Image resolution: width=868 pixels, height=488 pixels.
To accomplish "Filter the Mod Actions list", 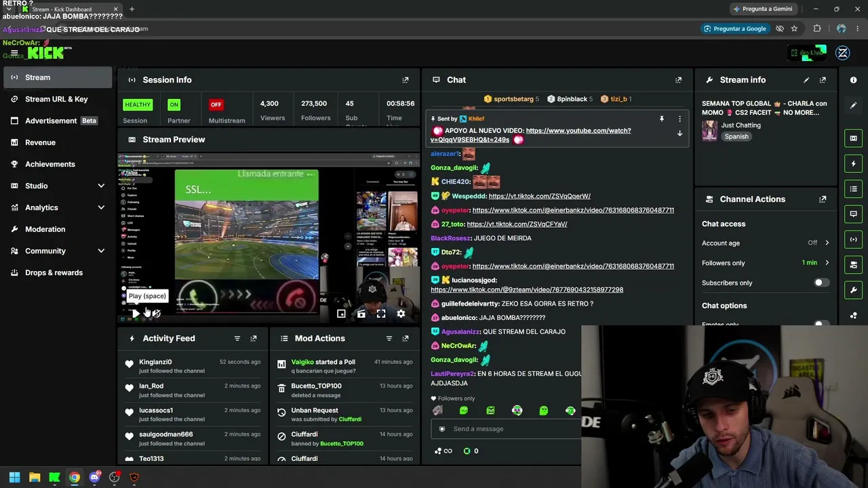I will pos(389,338).
